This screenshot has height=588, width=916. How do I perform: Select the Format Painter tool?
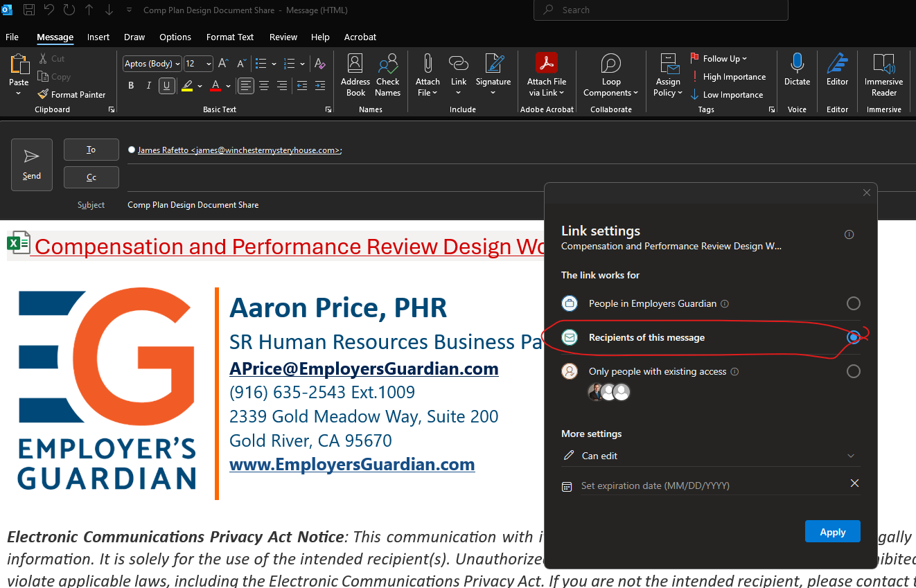(x=72, y=95)
